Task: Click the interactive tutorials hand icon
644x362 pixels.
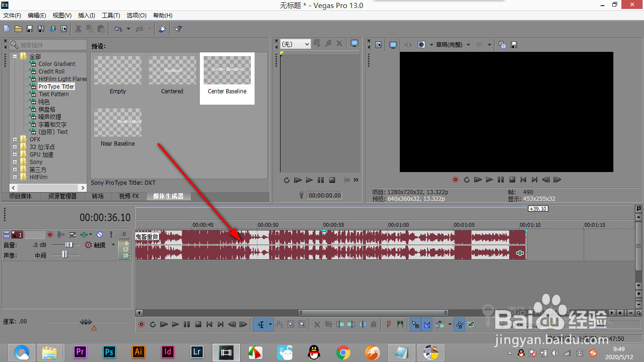Action: click(x=162, y=29)
